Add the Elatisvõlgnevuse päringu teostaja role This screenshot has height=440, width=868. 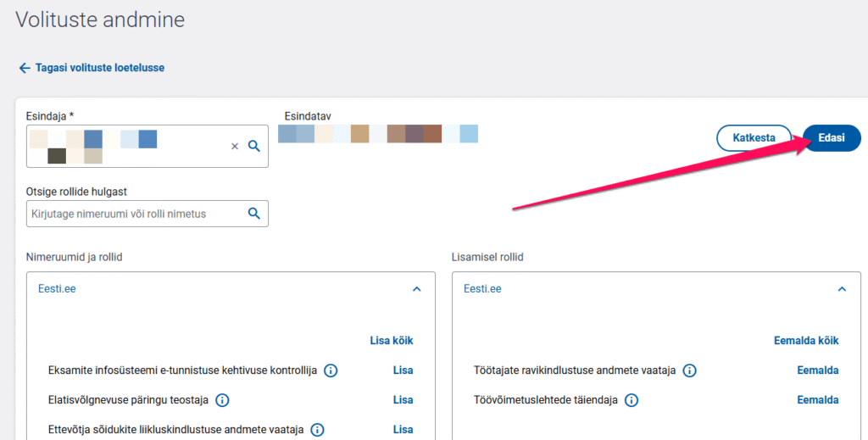403,400
